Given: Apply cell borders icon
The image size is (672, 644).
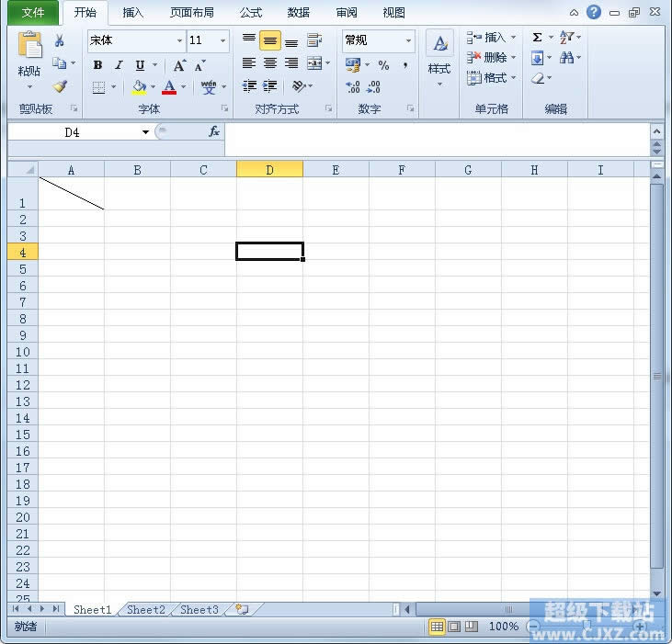Looking at the screenshot, I should tap(99, 87).
